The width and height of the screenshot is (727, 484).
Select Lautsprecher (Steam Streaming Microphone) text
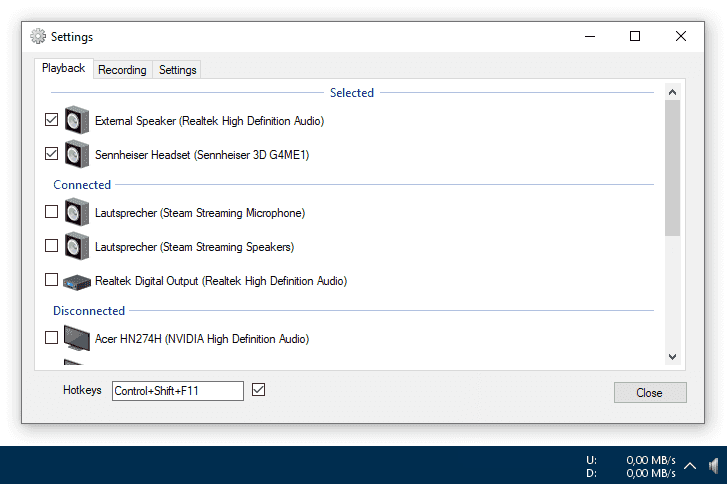coord(200,213)
